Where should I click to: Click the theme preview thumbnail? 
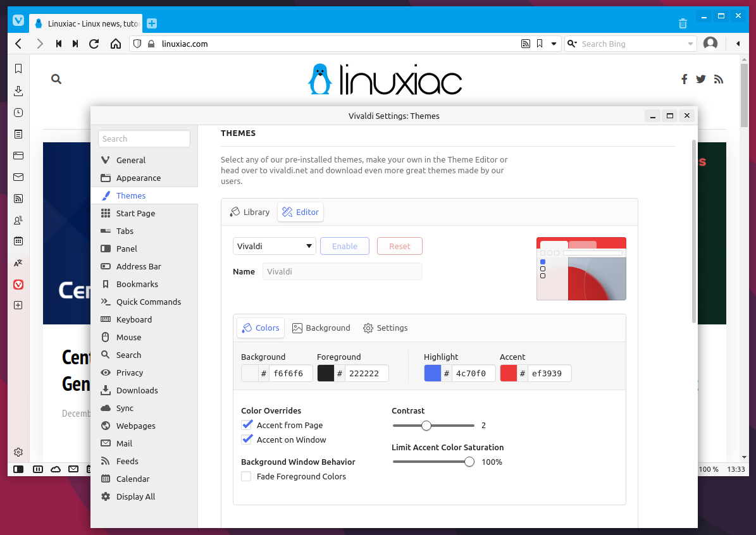[581, 269]
